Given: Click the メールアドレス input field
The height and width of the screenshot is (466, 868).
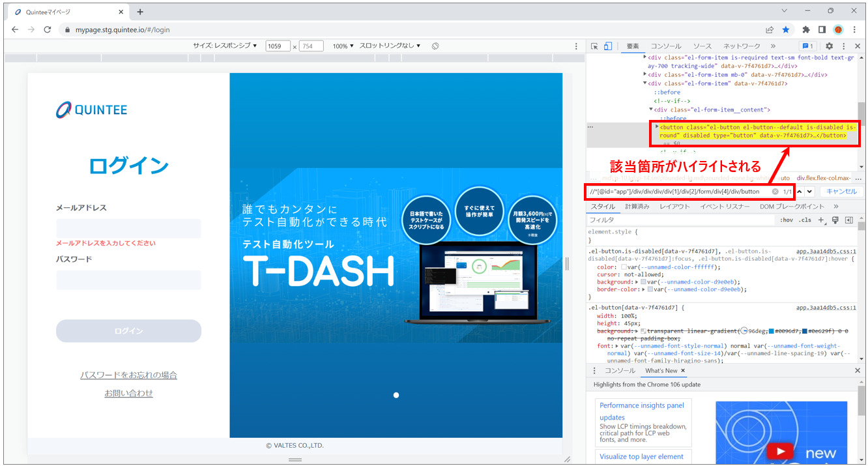Looking at the screenshot, I should tap(128, 229).
